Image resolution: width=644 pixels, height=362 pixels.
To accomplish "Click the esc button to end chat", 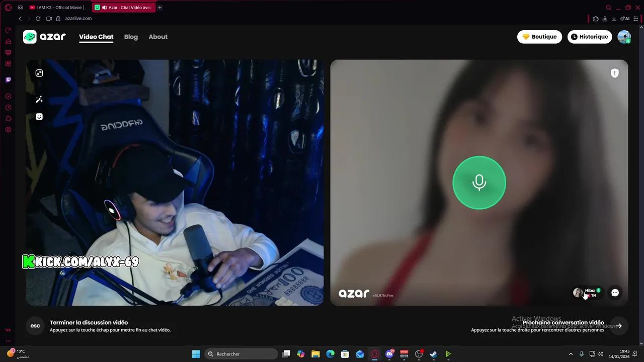I will (35, 326).
